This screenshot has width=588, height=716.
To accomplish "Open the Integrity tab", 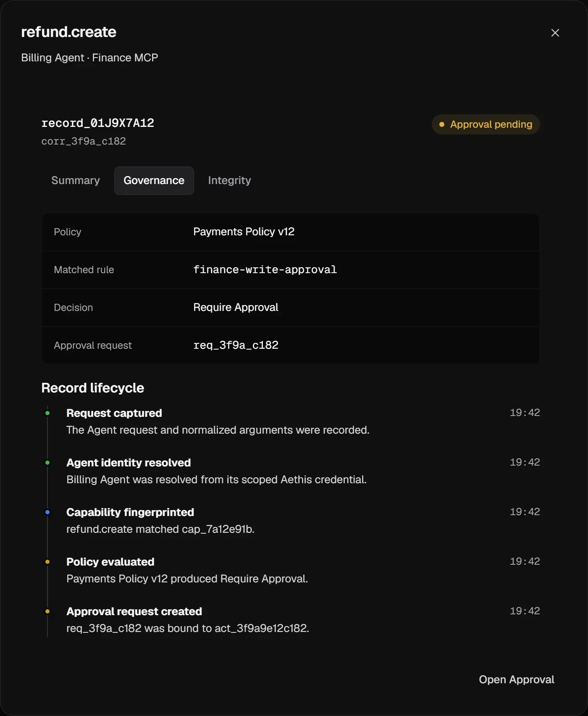I will [229, 180].
